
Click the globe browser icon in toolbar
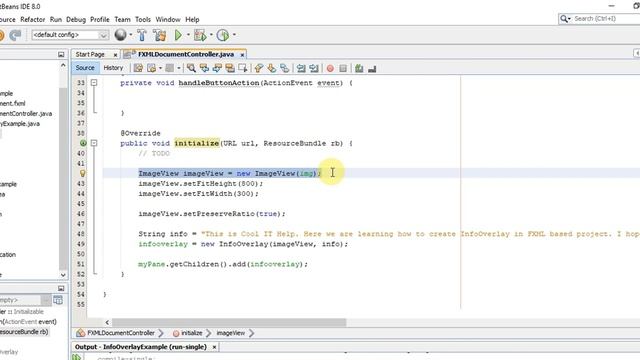click(120, 35)
